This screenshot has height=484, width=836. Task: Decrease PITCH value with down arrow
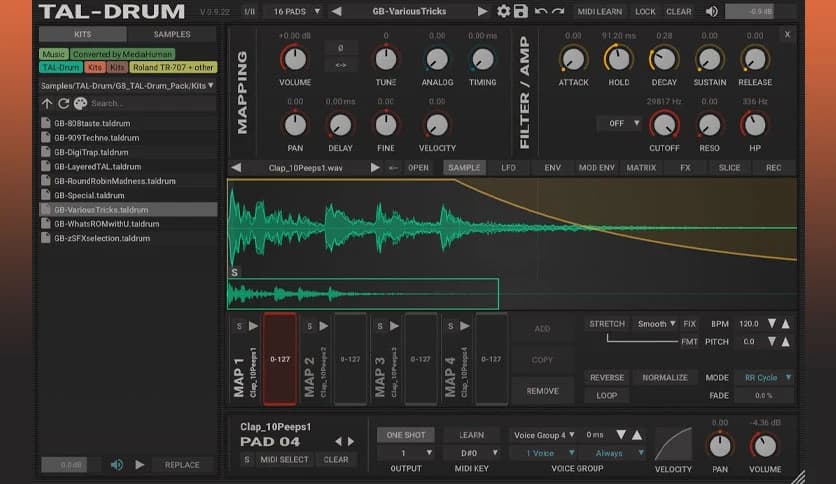[x=771, y=342]
